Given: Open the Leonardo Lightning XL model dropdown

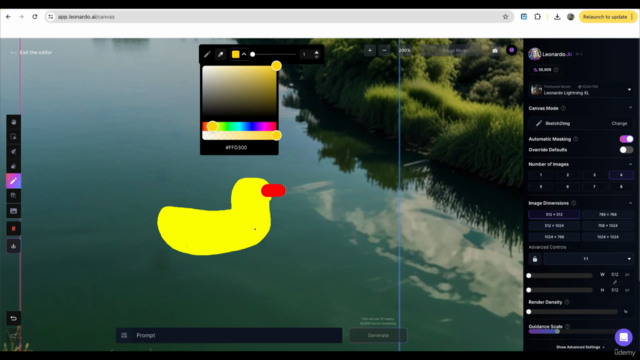Looking at the screenshot, I should tap(581, 90).
